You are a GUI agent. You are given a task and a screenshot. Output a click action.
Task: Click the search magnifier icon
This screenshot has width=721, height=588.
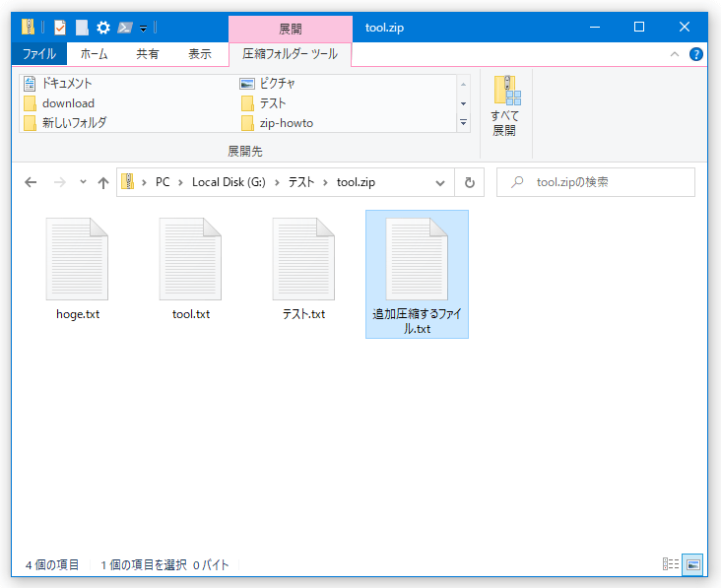coord(517,182)
